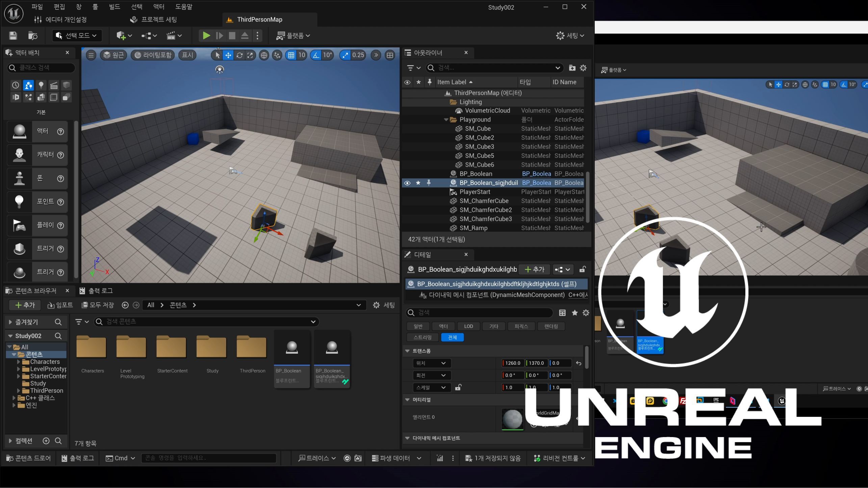The width and height of the screenshot is (868, 488).
Task: Open the 빌드 menu in menu bar
Action: click(x=114, y=7)
